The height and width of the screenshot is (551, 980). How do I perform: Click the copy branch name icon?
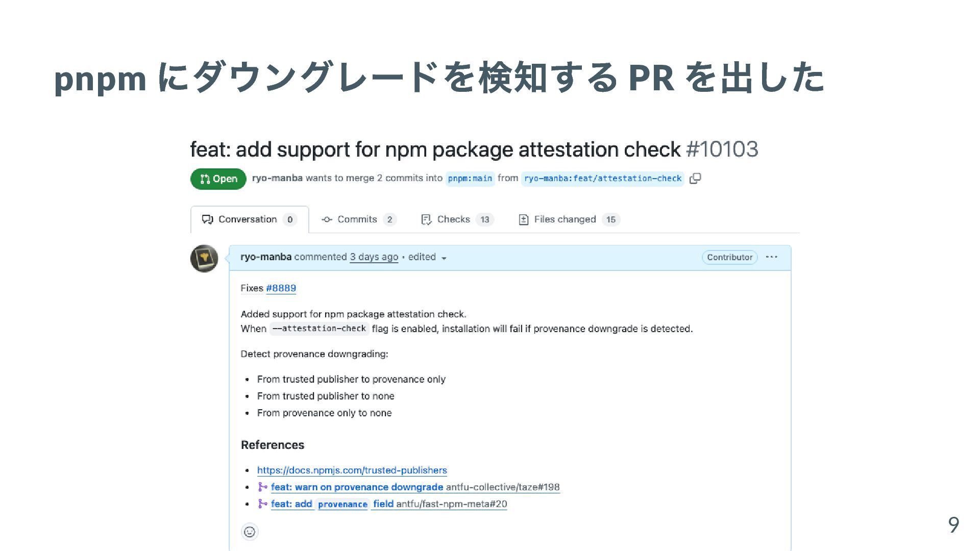[695, 179]
